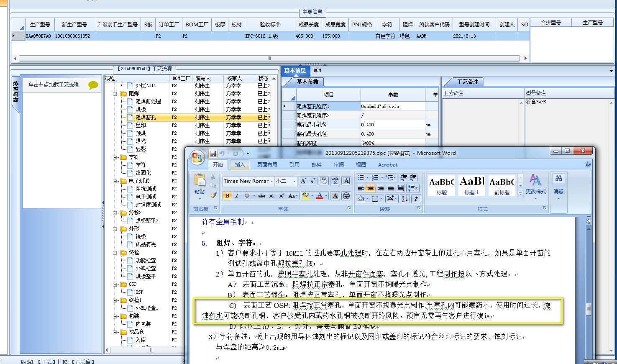Image resolution: width=617 pixels, height=364 pixels.
Task: Shrink font size with the A▼ icon
Action: tap(312, 181)
